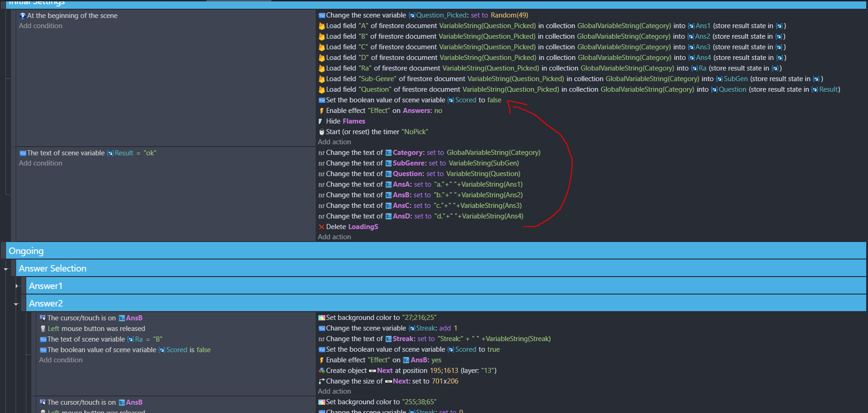Click the create-object icon on Create object Next
The image size is (868, 413).
[322, 371]
